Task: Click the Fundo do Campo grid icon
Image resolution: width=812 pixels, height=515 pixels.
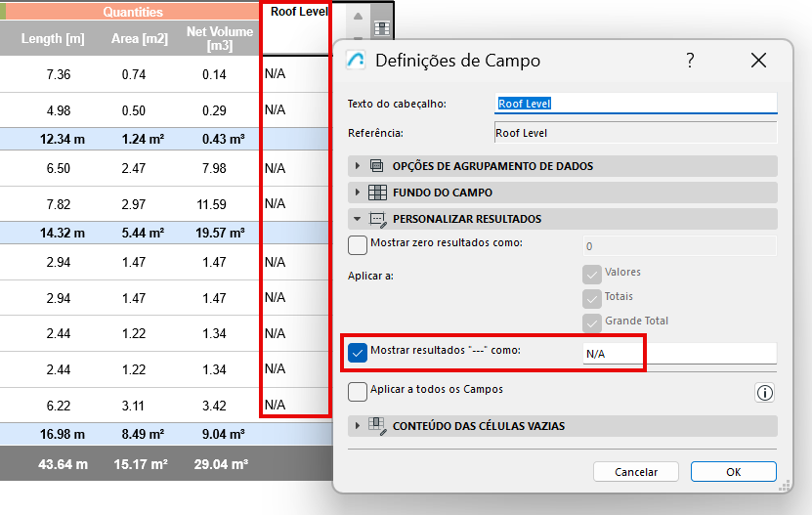Action: pyautogui.click(x=377, y=193)
